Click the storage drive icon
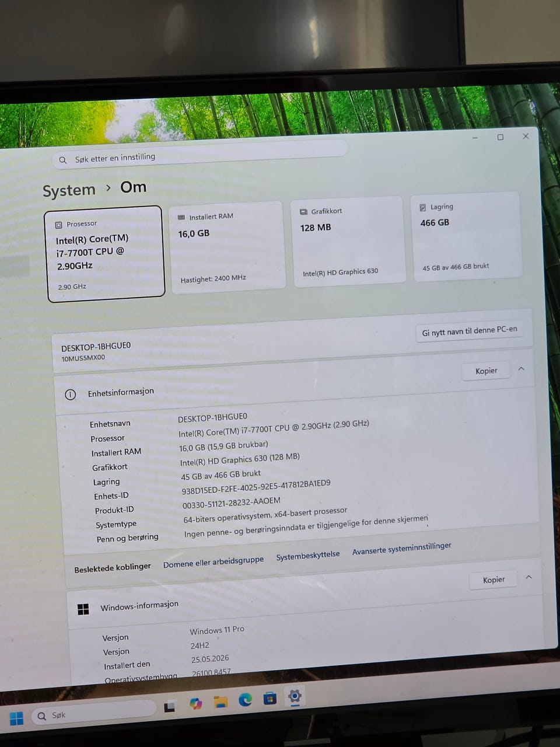560x747 pixels. [422, 207]
